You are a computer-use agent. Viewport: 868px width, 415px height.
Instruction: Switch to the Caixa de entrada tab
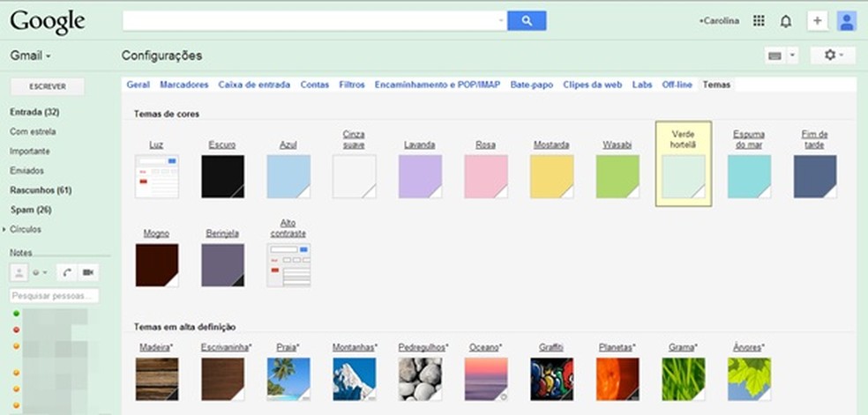click(x=254, y=85)
